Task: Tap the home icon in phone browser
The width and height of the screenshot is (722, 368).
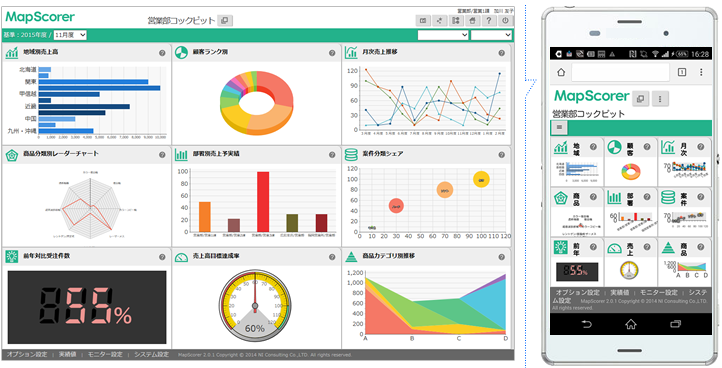Action: click(561, 72)
